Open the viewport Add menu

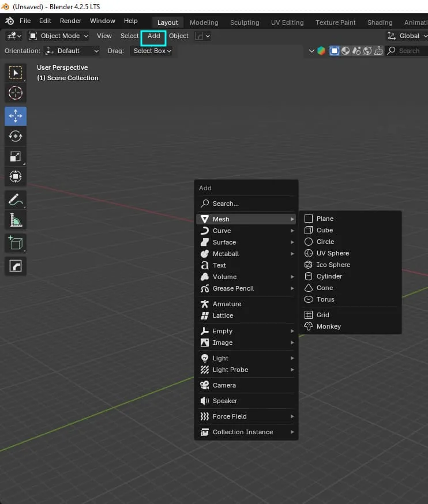153,36
